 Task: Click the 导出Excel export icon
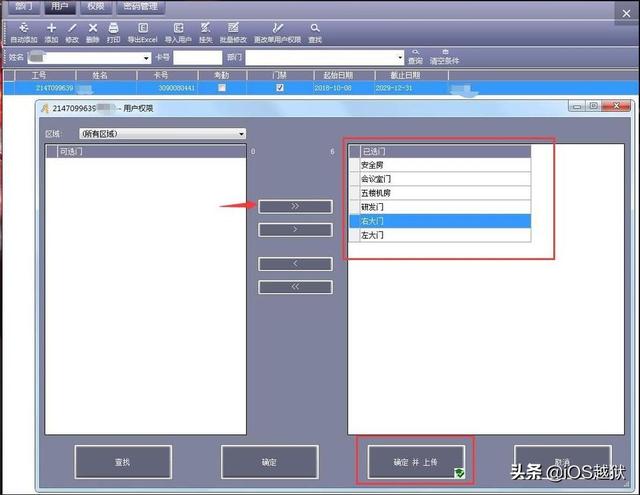click(143, 28)
